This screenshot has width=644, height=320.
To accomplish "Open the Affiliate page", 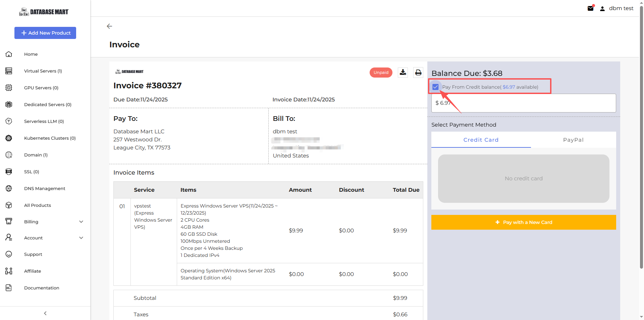I will [x=33, y=271].
